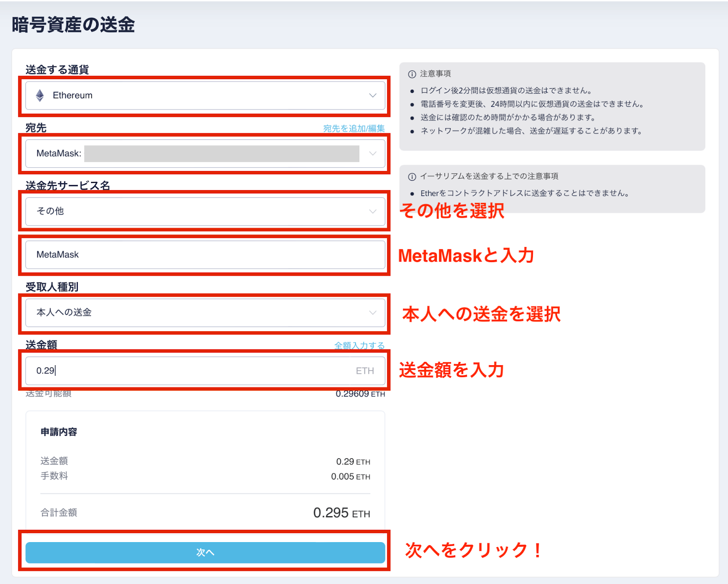Click the ログイン後2分間 notice line
Viewport: 728px width, 584px height.
pyautogui.click(x=506, y=91)
